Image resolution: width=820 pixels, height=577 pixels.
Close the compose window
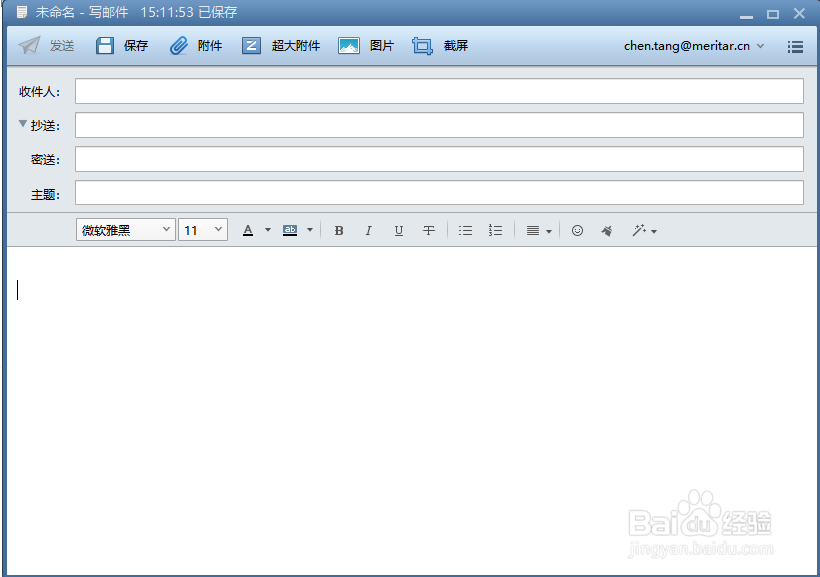click(799, 13)
